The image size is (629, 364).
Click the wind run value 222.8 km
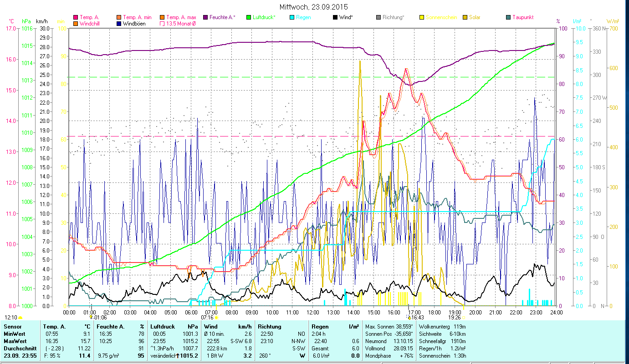click(216, 349)
